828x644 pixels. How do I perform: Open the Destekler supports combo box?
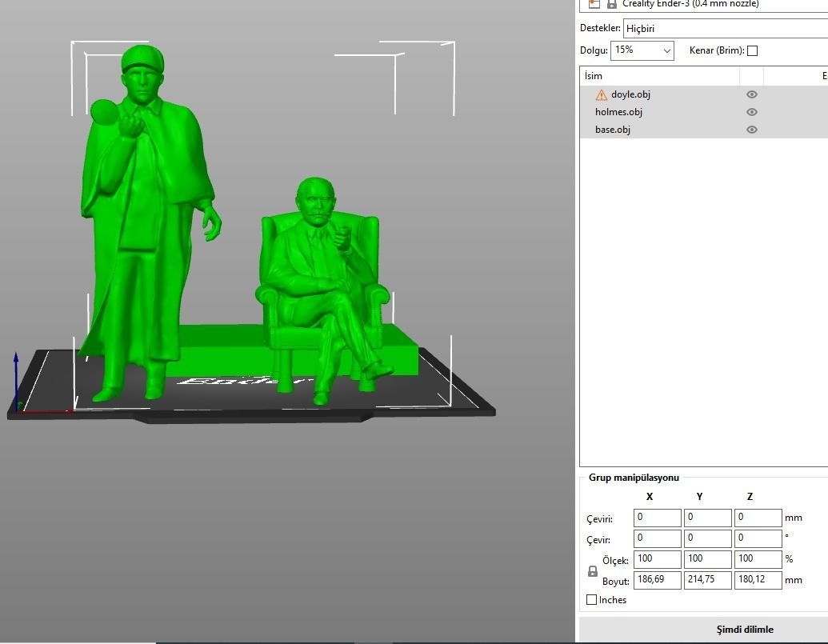[x=726, y=29]
